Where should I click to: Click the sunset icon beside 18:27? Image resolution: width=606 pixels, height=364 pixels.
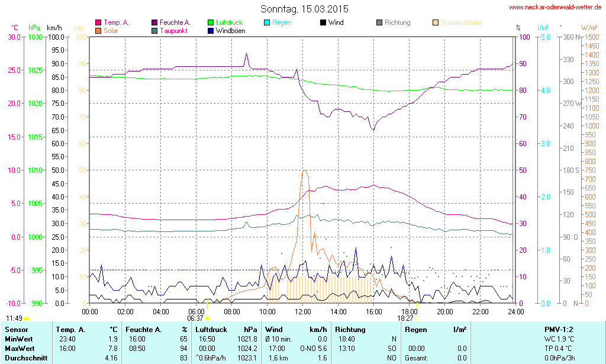(x=417, y=318)
